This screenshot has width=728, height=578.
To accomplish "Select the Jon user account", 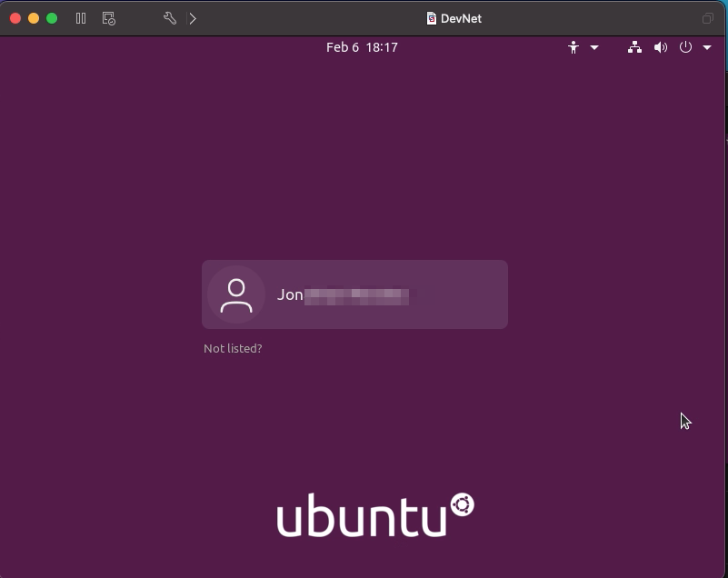I will (x=354, y=294).
